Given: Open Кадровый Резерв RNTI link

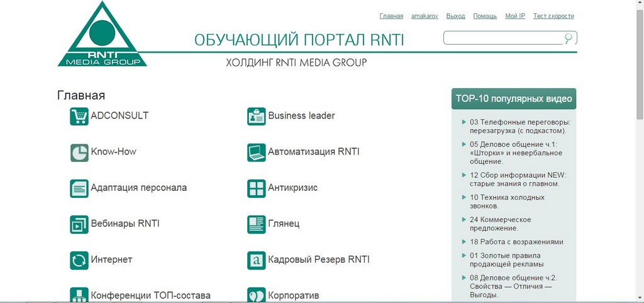Looking at the screenshot, I should pos(319,260).
